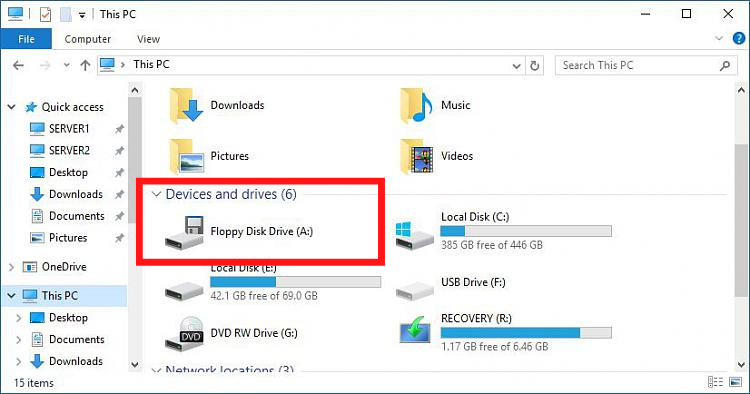Screen dimensions: 750x394
Task: Click the search magnifier icon
Action: [x=725, y=66]
